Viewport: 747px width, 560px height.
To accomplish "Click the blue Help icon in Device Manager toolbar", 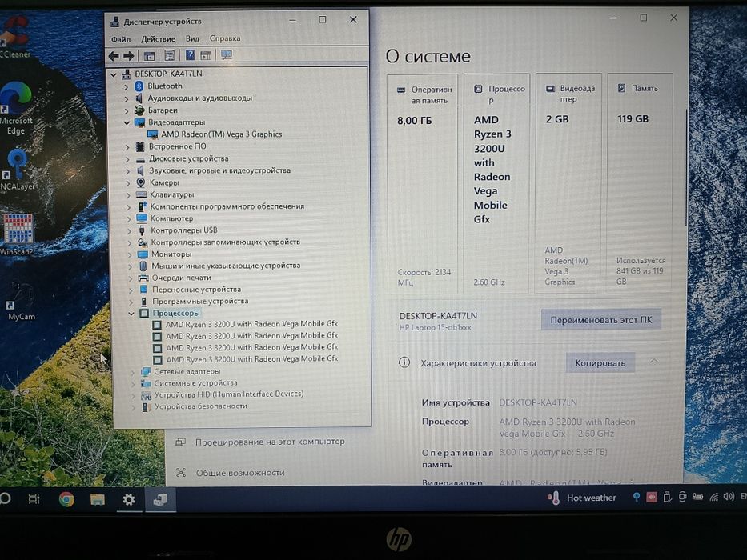I will click(x=190, y=55).
